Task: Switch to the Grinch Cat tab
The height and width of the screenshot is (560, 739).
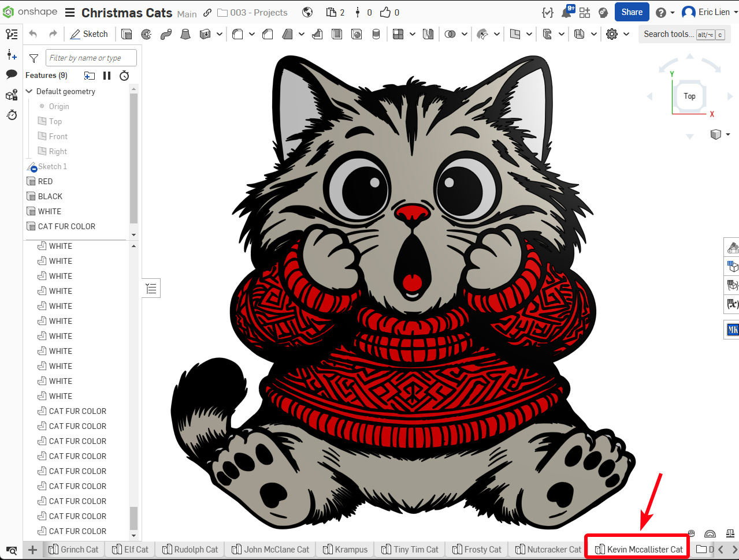Action: coord(73,550)
